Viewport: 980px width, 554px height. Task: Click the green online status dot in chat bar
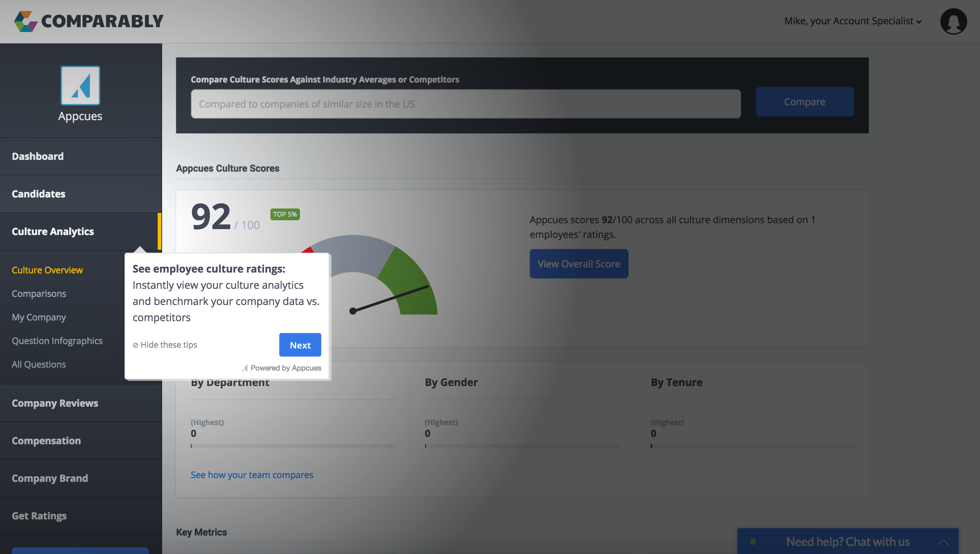coord(753,541)
